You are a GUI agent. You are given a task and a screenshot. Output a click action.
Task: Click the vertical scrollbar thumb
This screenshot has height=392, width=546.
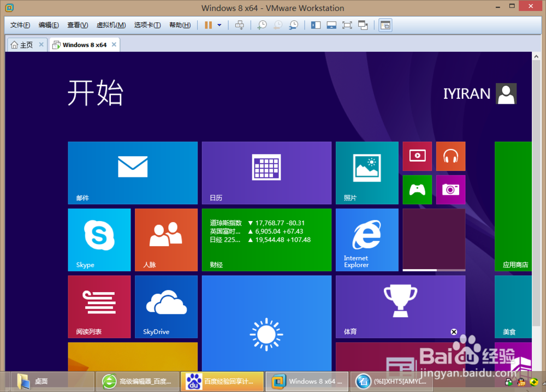point(536,193)
